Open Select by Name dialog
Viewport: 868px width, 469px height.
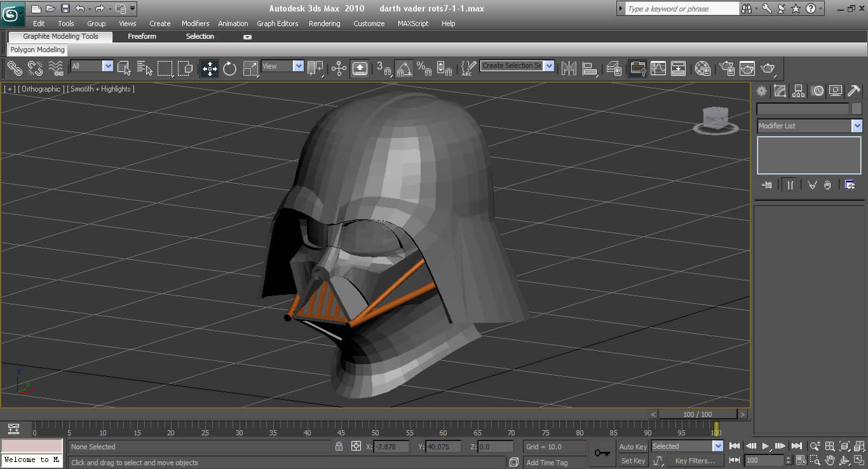tap(145, 68)
